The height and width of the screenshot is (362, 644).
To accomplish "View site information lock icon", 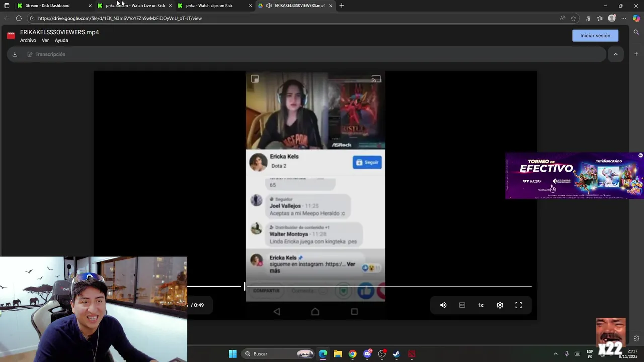I will point(32,18).
